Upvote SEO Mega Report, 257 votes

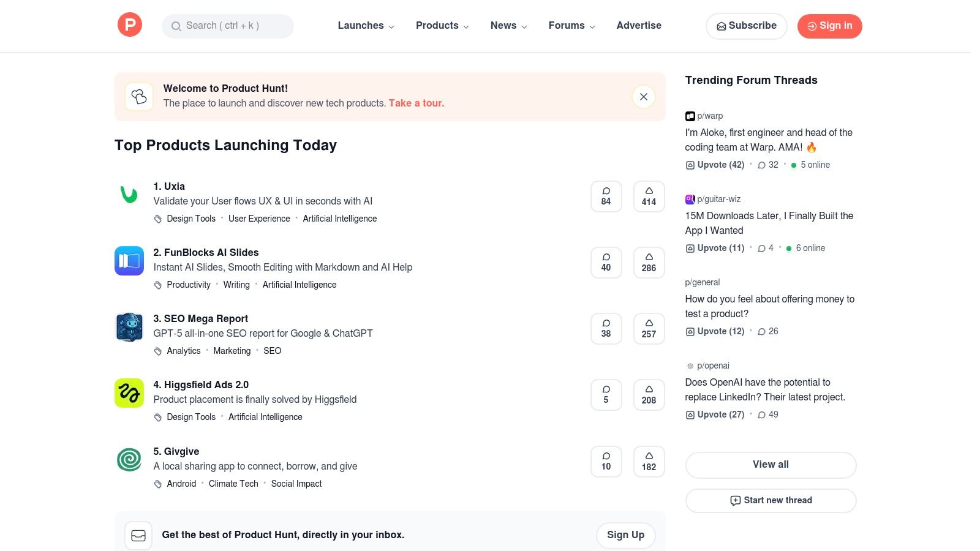coord(649,329)
